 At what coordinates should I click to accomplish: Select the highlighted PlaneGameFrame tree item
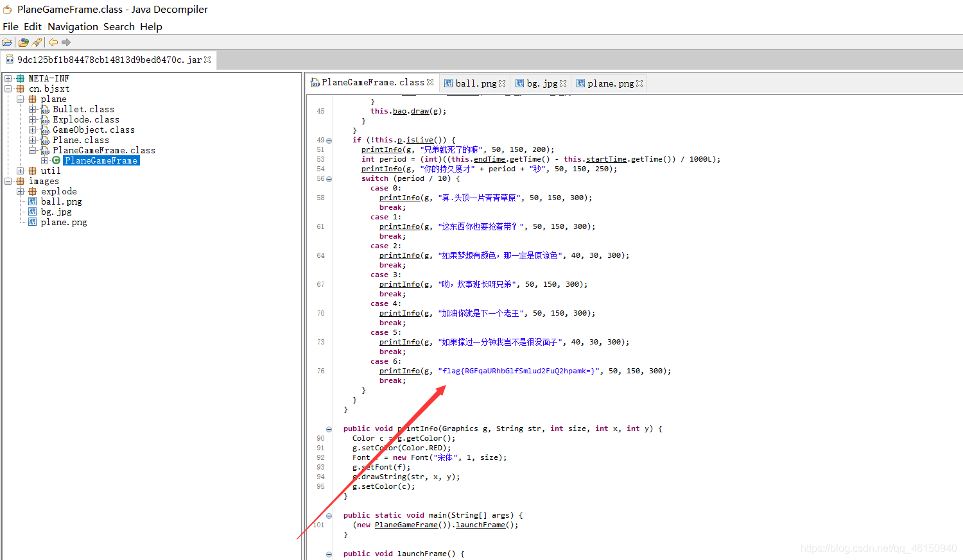pyautogui.click(x=101, y=160)
